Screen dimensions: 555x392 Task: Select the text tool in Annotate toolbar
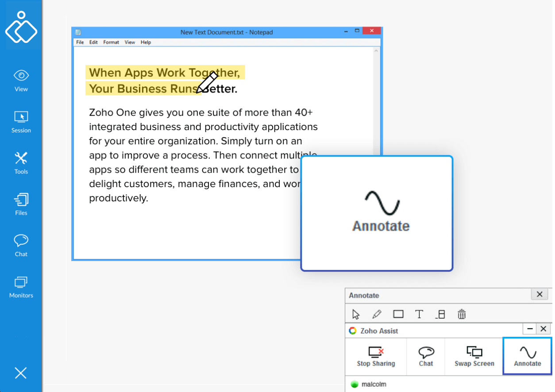tap(419, 314)
